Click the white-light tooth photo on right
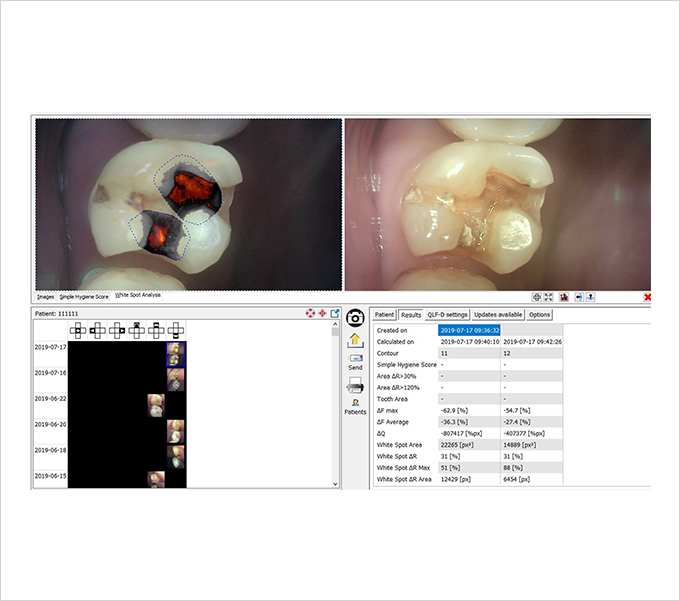 pyautogui.click(x=498, y=205)
